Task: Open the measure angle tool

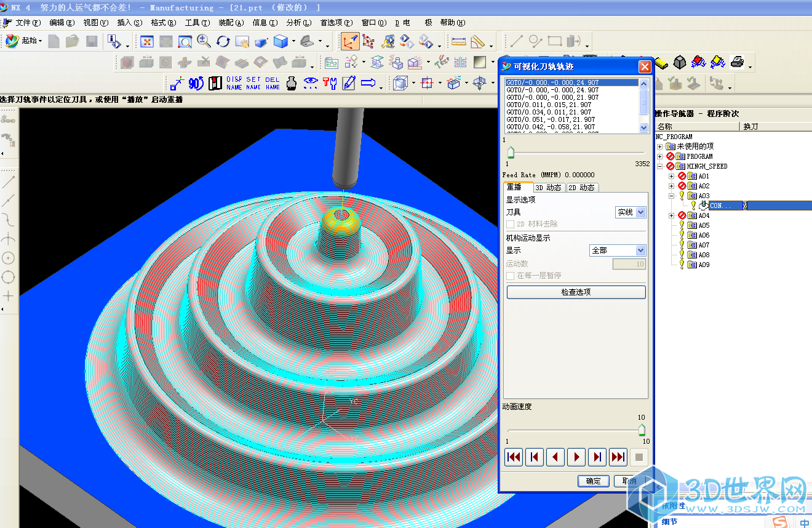Action: click(477, 42)
